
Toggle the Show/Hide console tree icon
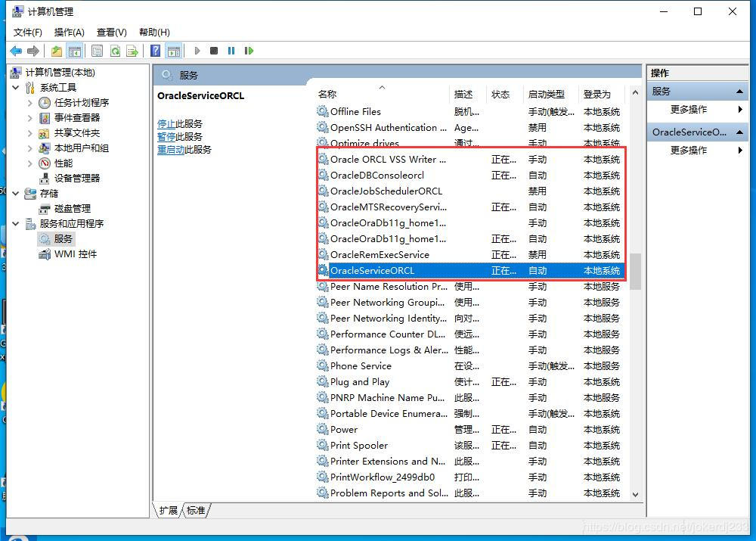[75, 51]
